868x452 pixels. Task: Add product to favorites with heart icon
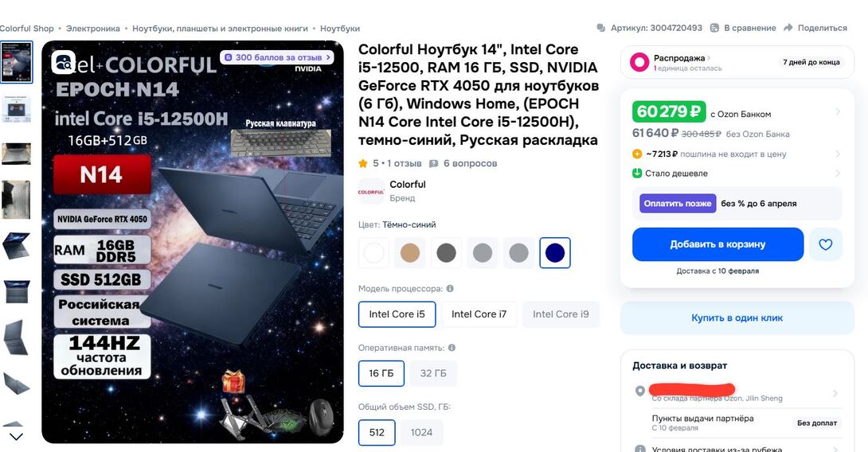[x=825, y=244]
